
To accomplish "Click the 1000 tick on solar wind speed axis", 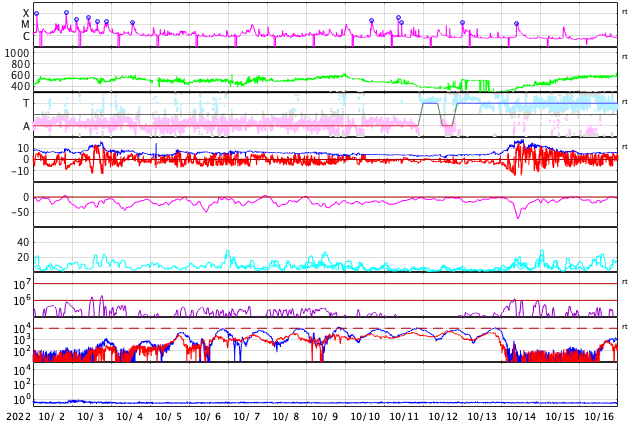I will click(x=17, y=53).
